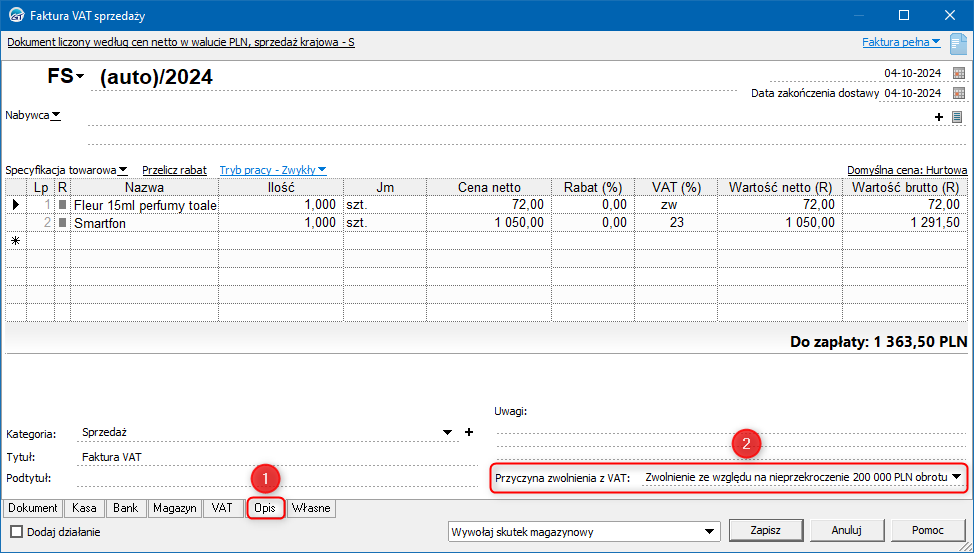
Task: Open calendar picker for invoice issue date
Action: point(959,73)
